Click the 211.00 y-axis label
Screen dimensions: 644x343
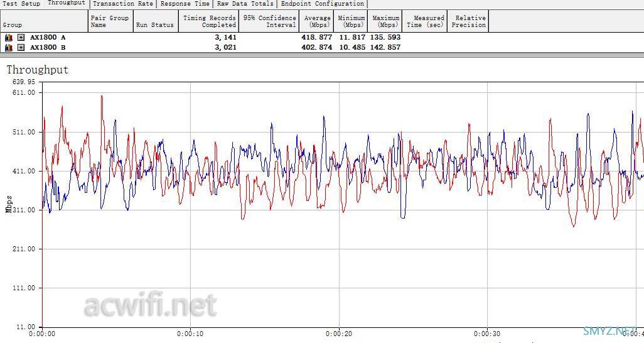tap(24, 249)
